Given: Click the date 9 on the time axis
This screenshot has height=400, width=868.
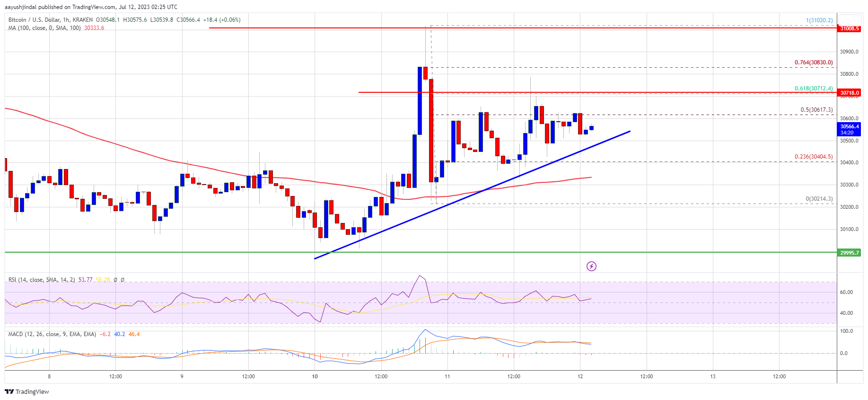Looking at the screenshot, I should [x=182, y=377].
